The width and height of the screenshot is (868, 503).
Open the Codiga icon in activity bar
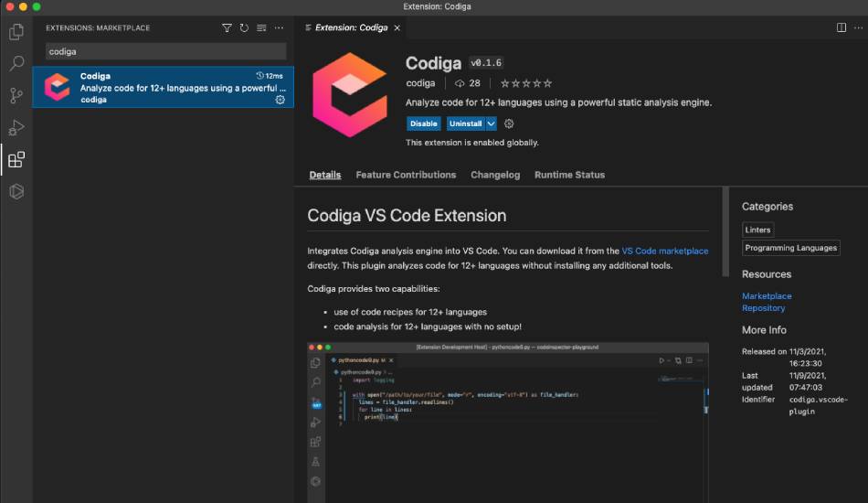pyautogui.click(x=16, y=192)
